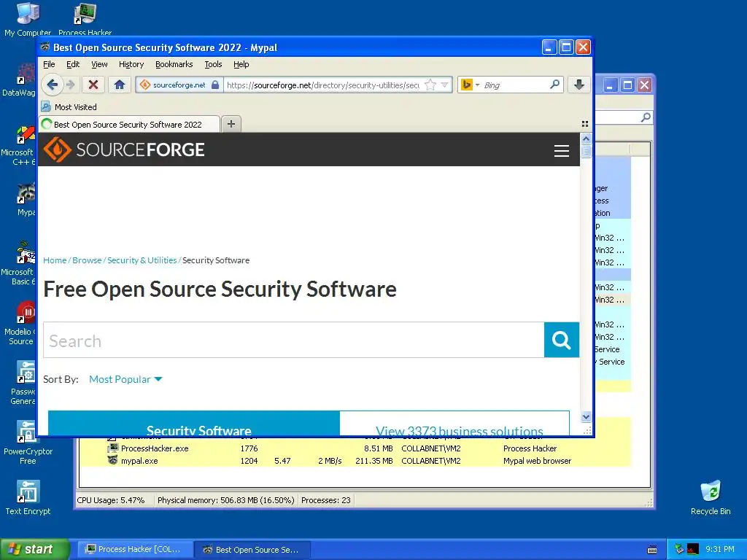
Task: Submit search with blue magnifier button
Action: [x=561, y=340]
